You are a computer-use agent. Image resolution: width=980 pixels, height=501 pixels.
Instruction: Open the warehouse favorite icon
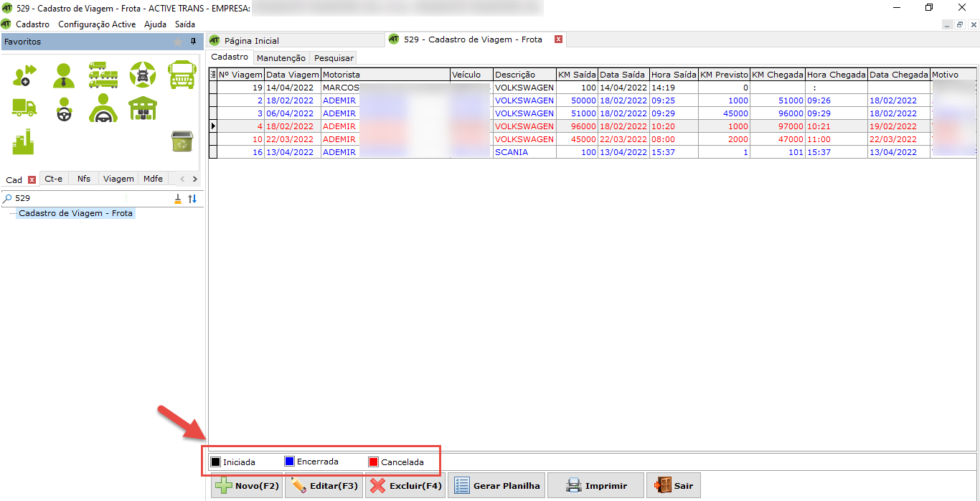143,108
